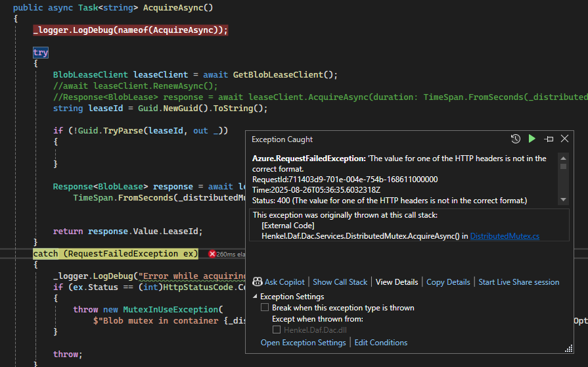The image size is (588, 367).
Task: Click Copy Details link
Action: tap(448, 282)
